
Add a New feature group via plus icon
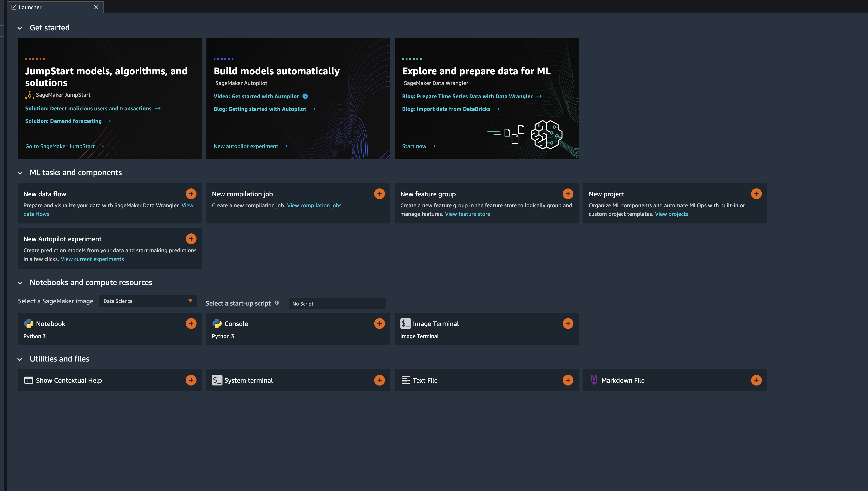tap(568, 194)
